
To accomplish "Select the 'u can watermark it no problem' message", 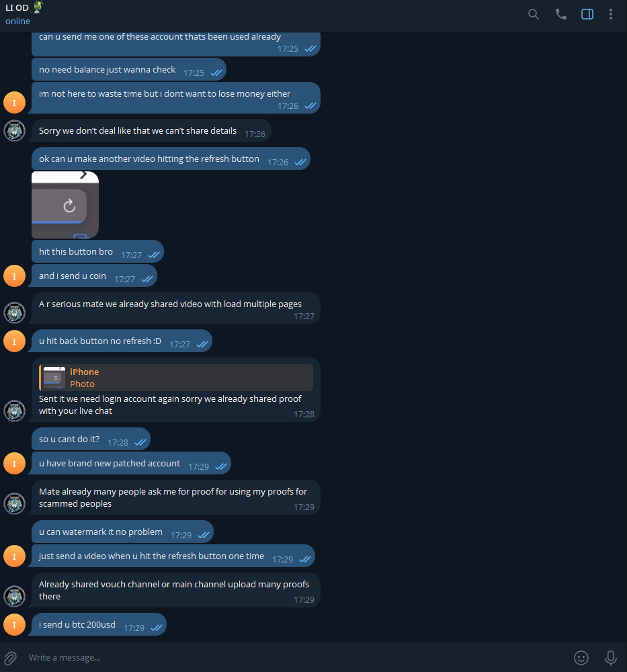I will pyautogui.click(x=122, y=532).
